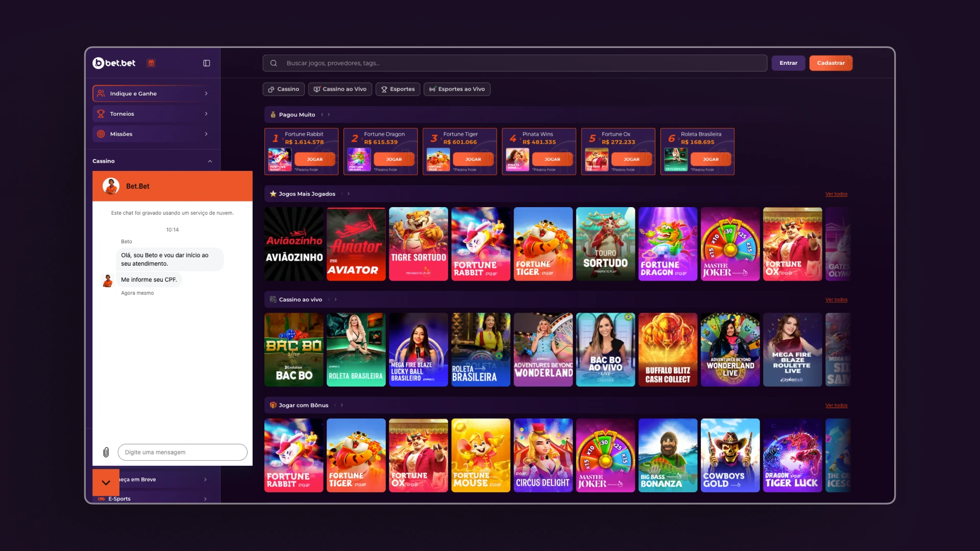Click previous arrow for Cassino ao vivo

click(x=329, y=299)
